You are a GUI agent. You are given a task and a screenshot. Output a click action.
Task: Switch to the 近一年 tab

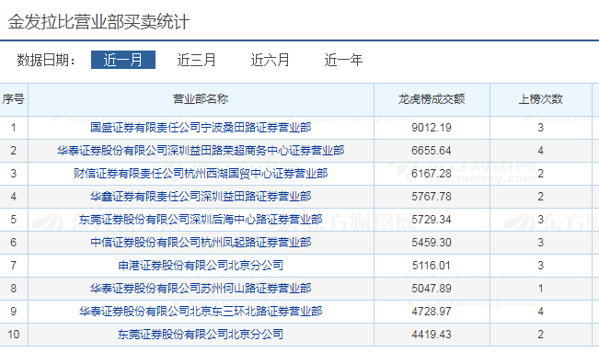pyautogui.click(x=343, y=60)
